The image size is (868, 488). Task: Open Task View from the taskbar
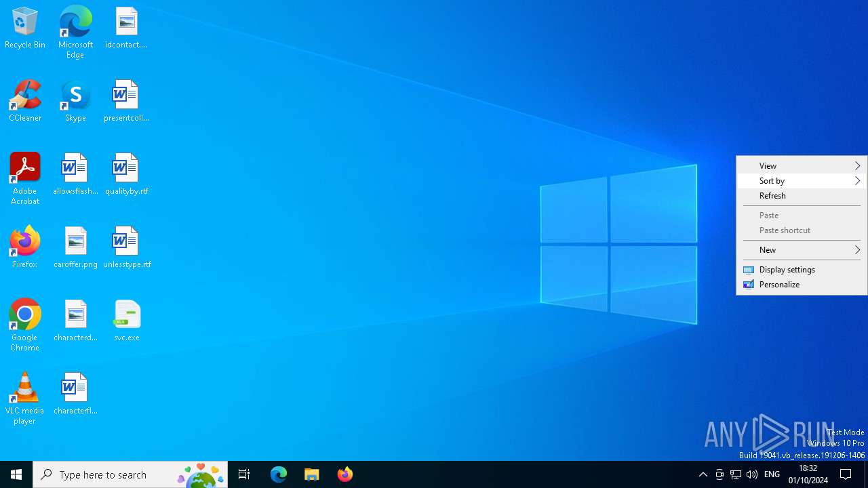click(x=244, y=474)
